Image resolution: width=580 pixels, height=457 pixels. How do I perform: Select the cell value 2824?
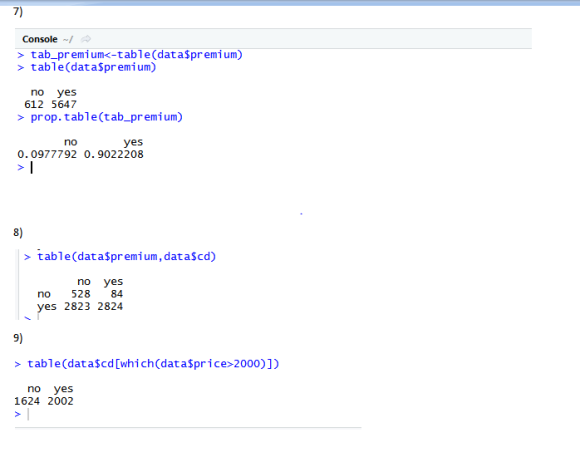coord(110,306)
